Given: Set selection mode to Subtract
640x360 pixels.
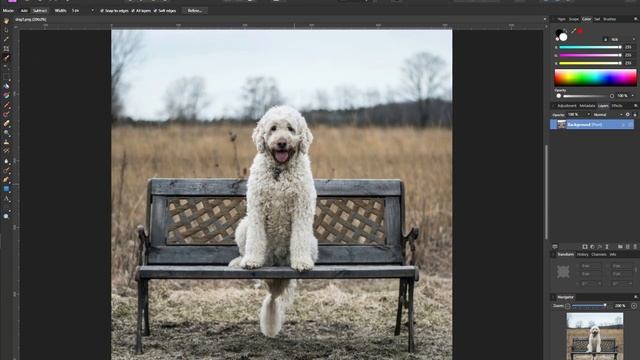Looking at the screenshot, I should [40, 11].
